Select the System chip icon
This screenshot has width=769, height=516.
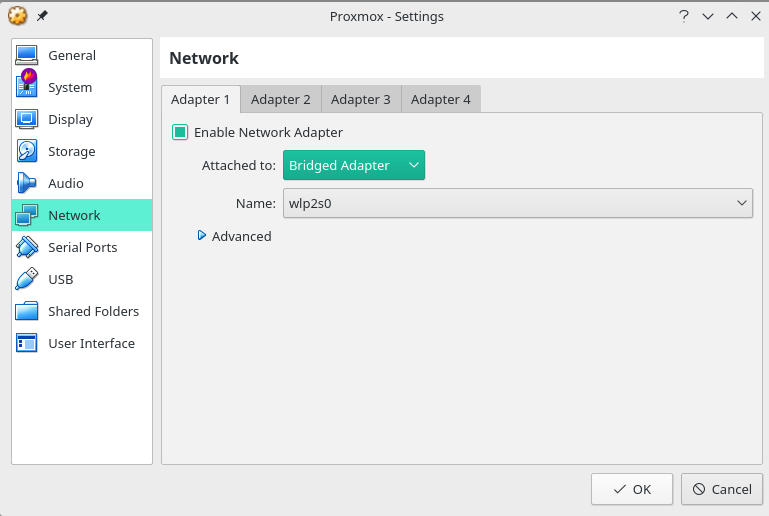click(26, 83)
